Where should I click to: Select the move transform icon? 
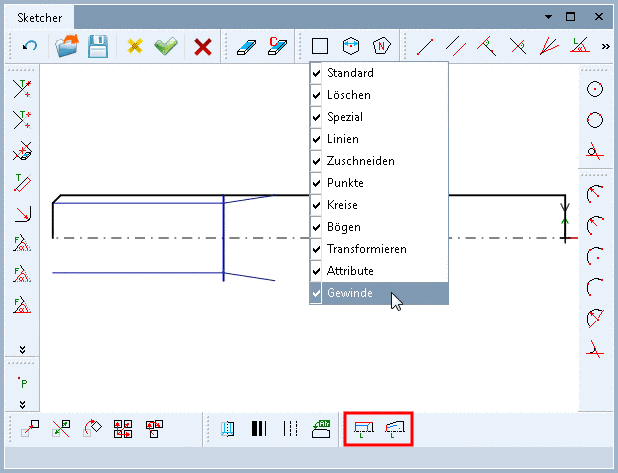pos(30,428)
